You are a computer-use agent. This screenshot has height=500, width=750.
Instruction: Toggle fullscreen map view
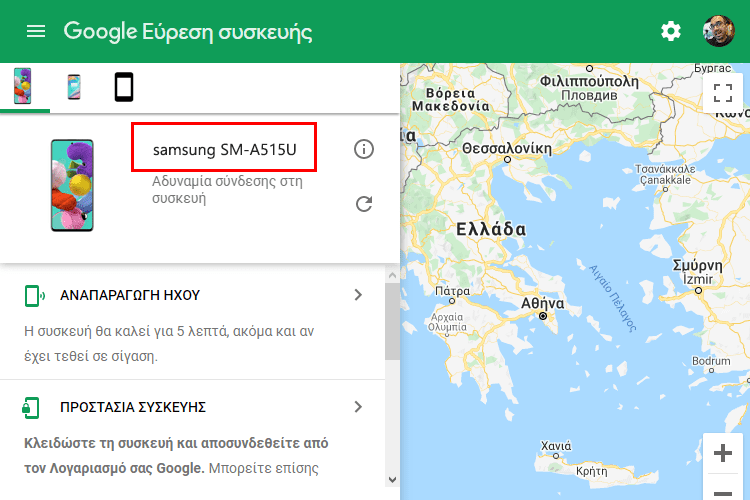click(723, 93)
